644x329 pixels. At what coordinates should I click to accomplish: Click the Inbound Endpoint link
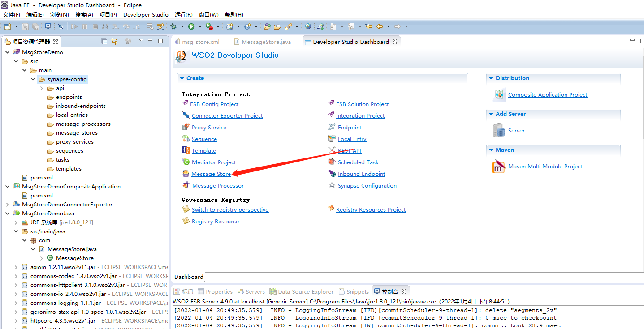(362, 174)
